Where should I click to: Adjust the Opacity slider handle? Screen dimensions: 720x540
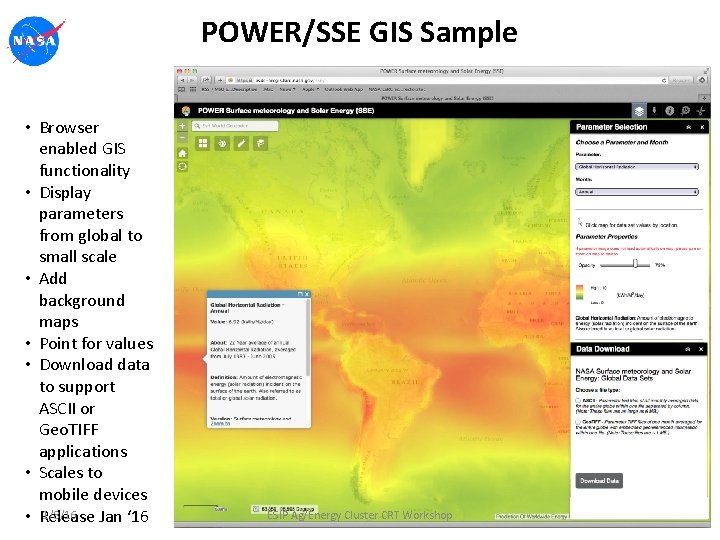635,264
